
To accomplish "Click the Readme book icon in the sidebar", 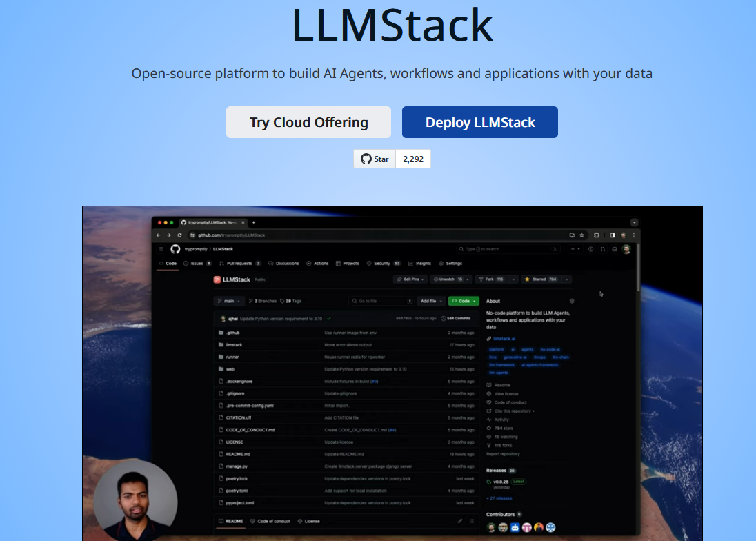I will 488,385.
